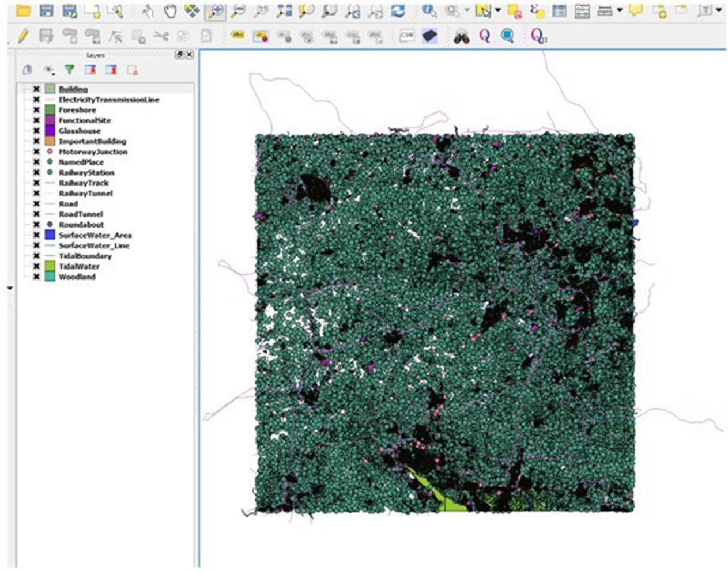Select the FunctionalSite layer in Layers panel

pyautogui.click(x=84, y=120)
